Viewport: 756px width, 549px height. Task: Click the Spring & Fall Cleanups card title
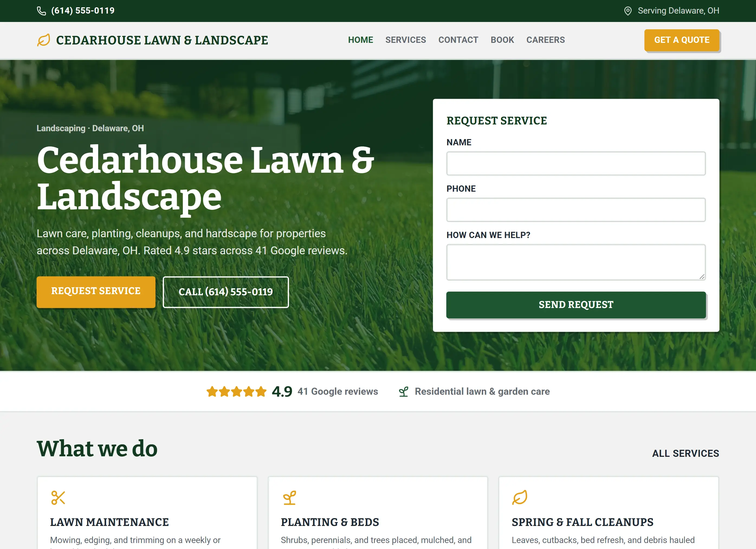(x=582, y=522)
